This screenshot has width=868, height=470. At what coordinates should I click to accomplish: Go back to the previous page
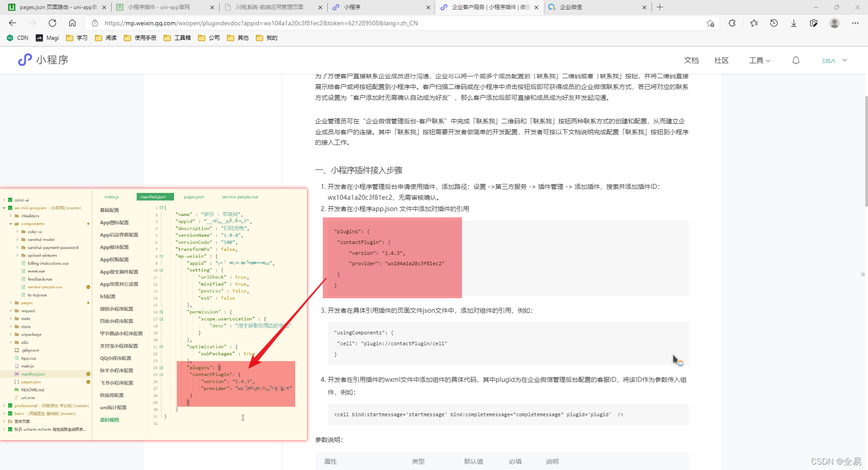click(13, 23)
